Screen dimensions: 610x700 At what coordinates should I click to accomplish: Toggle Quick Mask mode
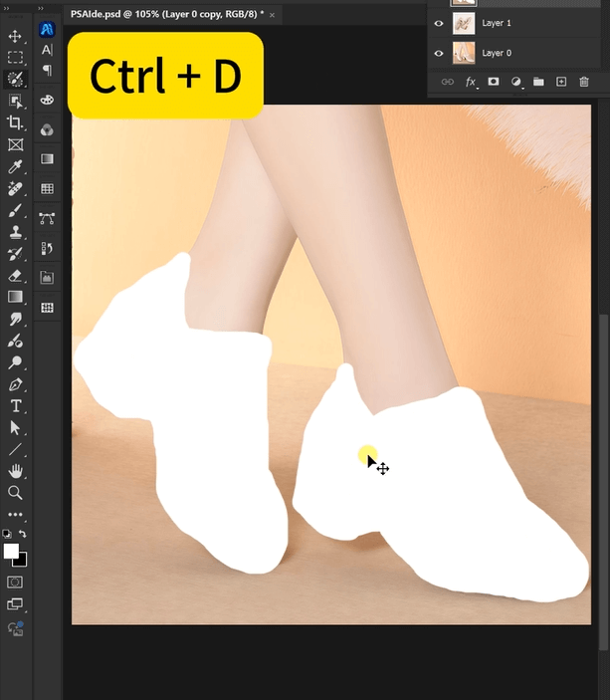coord(15,583)
